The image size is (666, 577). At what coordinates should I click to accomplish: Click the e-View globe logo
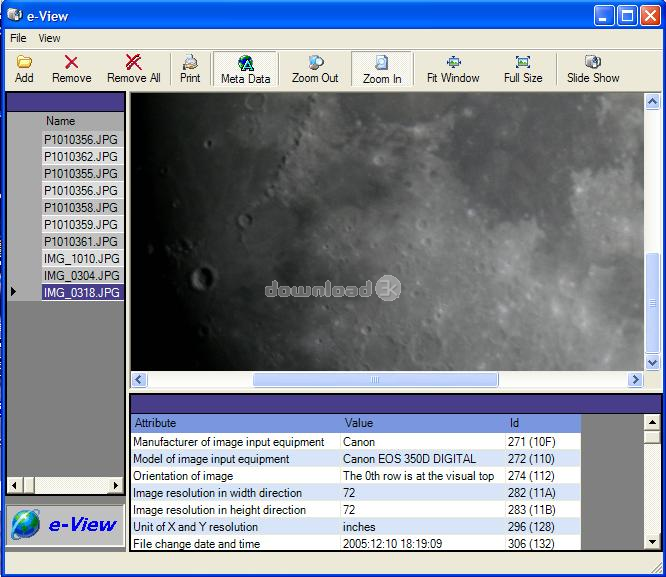click(25, 524)
